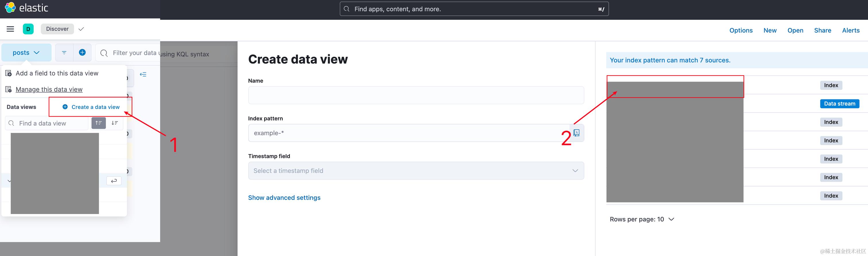Open the Options menu
Screen dimensions: 868x256
741,30
